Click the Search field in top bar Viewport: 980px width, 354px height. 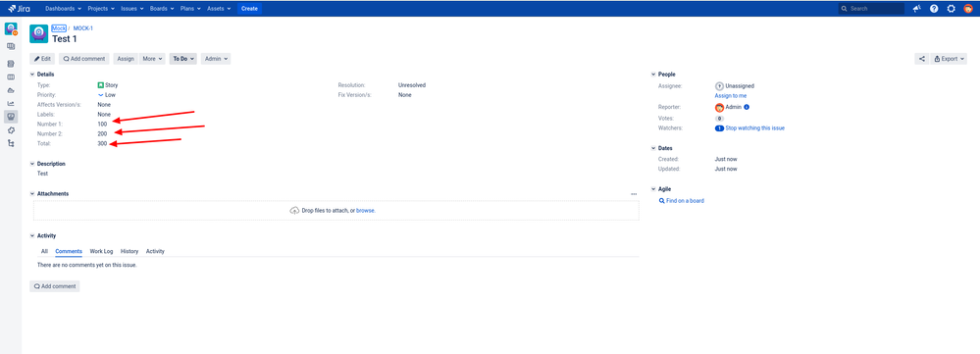(871, 9)
